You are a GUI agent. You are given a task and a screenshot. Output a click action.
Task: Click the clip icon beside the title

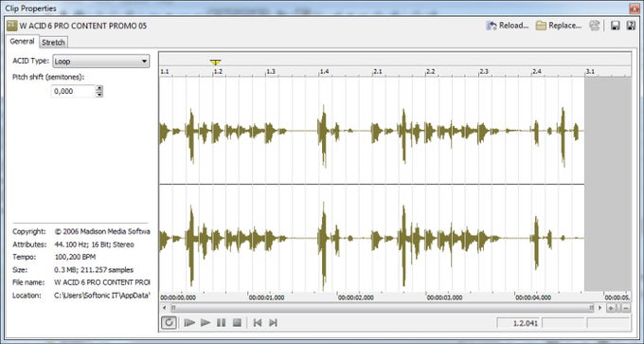[x=12, y=26]
